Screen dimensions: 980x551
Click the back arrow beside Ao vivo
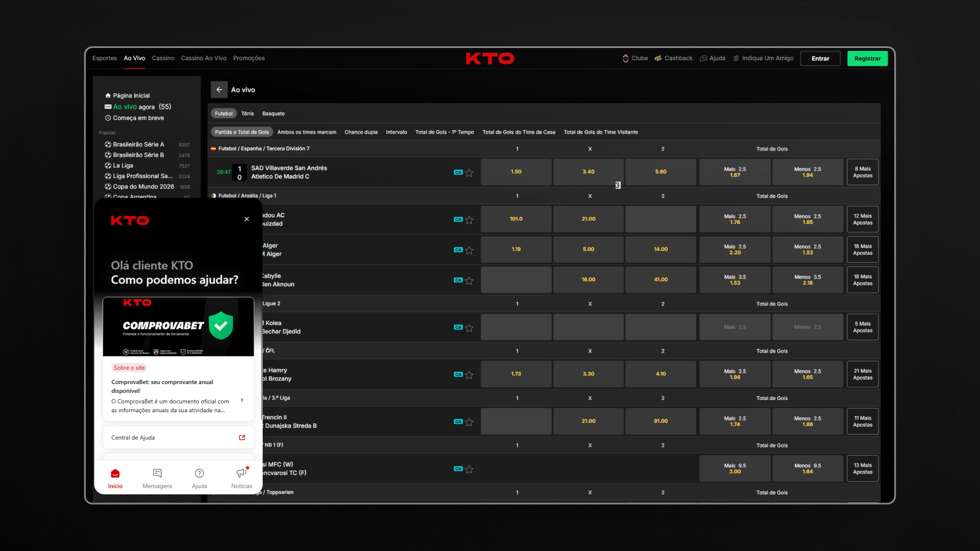point(219,90)
